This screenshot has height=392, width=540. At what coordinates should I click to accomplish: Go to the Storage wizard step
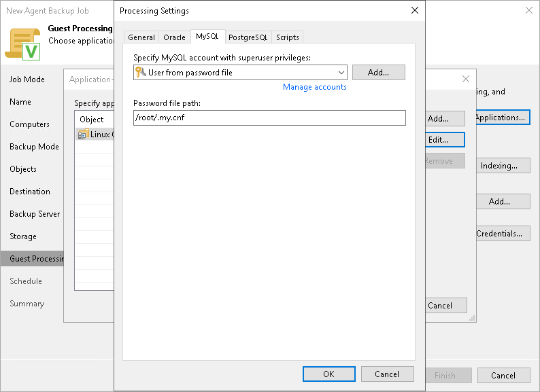click(x=23, y=236)
